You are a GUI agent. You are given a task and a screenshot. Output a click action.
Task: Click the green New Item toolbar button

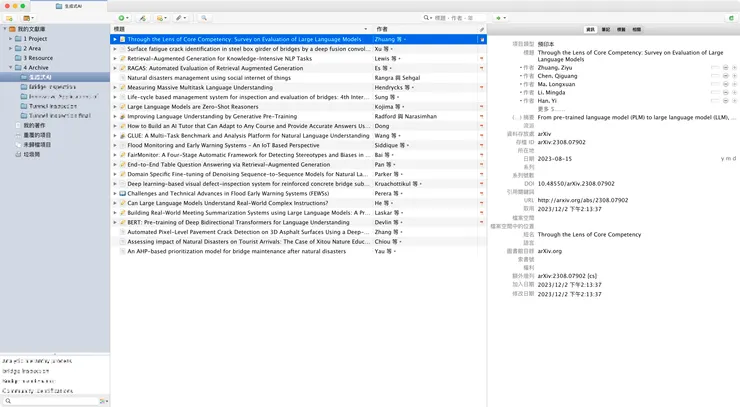pos(122,18)
